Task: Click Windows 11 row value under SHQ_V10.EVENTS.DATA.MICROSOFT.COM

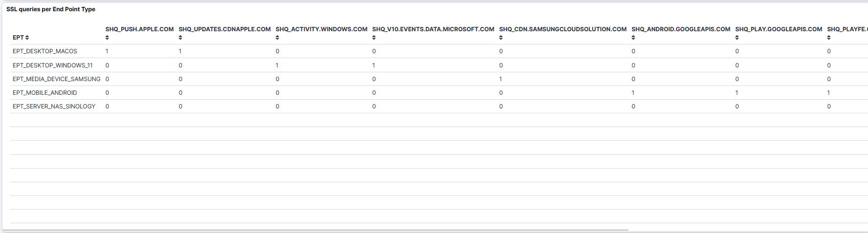Action: 374,65
